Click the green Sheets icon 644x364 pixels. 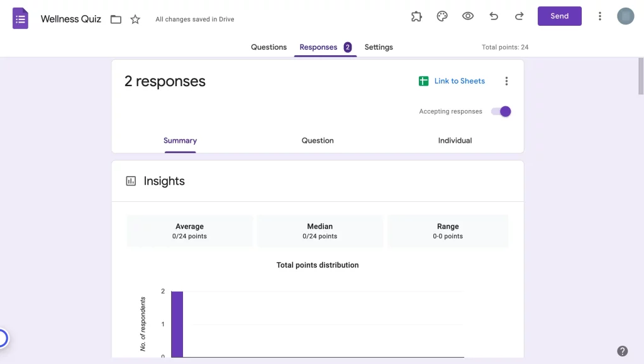(x=423, y=80)
